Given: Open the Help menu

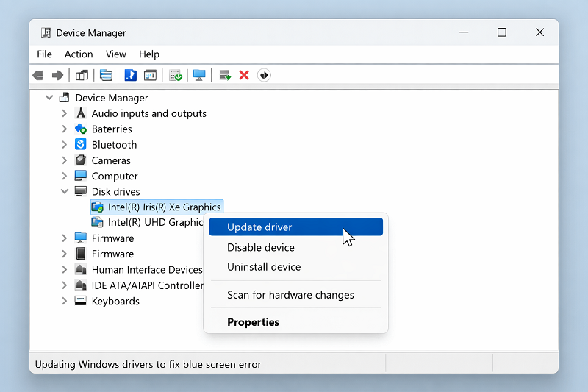Looking at the screenshot, I should [x=149, y=54].
